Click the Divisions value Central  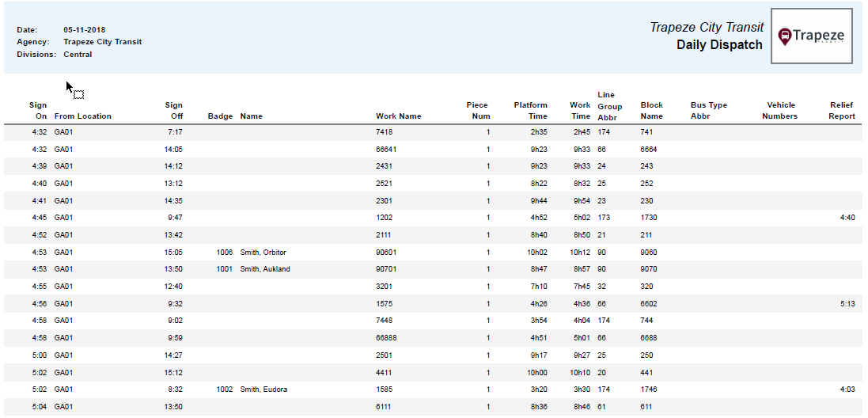[x=78, y=55]
